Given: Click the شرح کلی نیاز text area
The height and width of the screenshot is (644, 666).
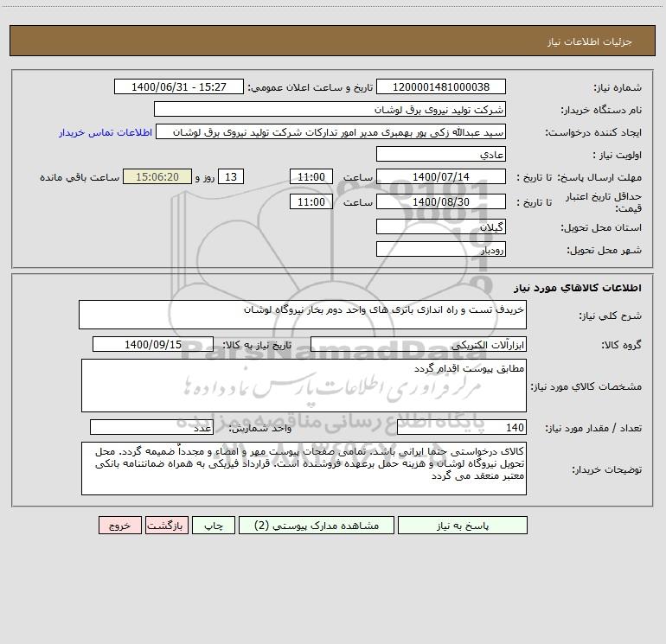Looking at the screenshot, I should coord(303,315).
